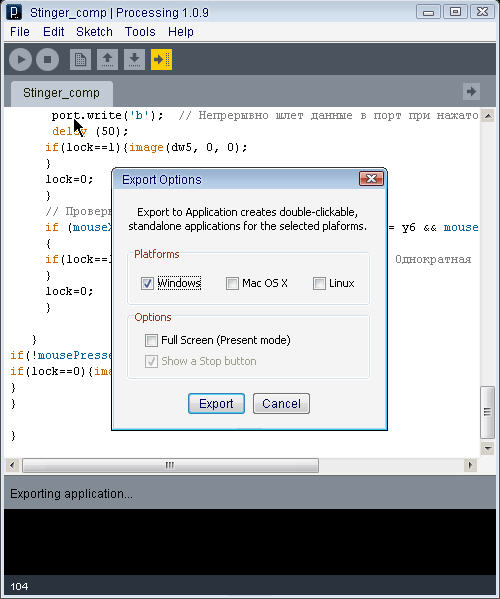Click the vertical scrollbar up arrow
Image resolution: width=500 pixels, height=599 pixels.
[x=488, y=115]
